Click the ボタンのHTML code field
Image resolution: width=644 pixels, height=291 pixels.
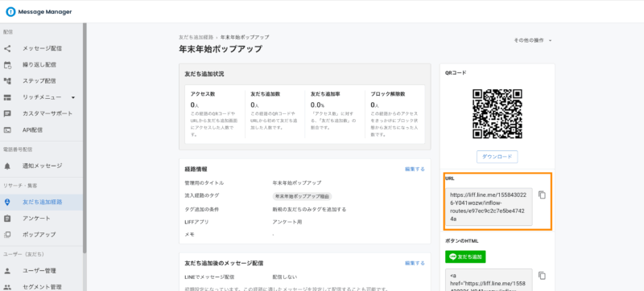point(489,280)
